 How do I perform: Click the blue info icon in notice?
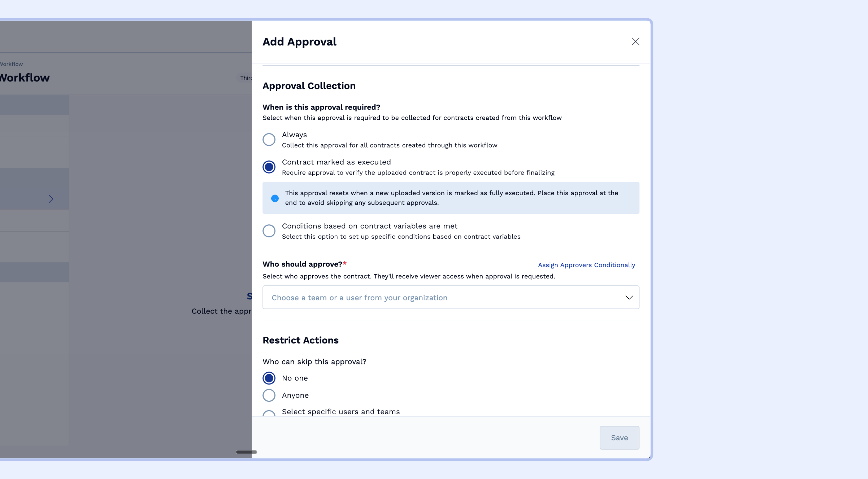(x=275, y=198)
